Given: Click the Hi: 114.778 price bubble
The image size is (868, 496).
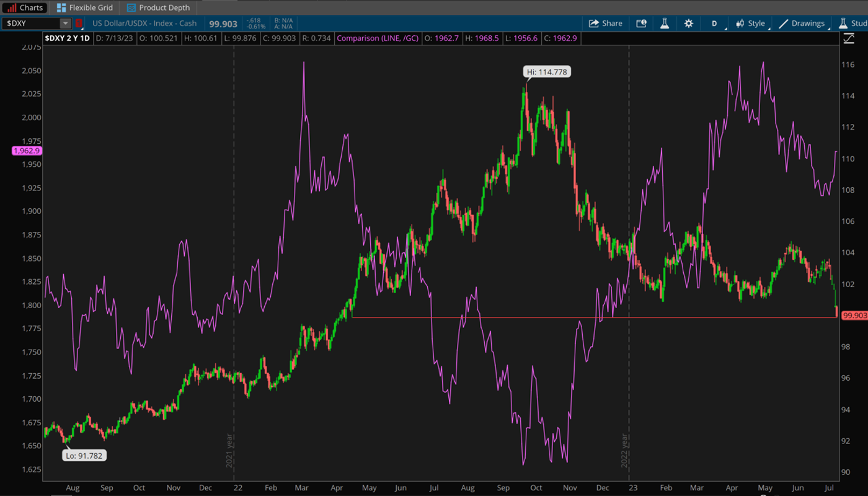Looking at the screenshot, I should pyautogui.click(x=547, y=72).
